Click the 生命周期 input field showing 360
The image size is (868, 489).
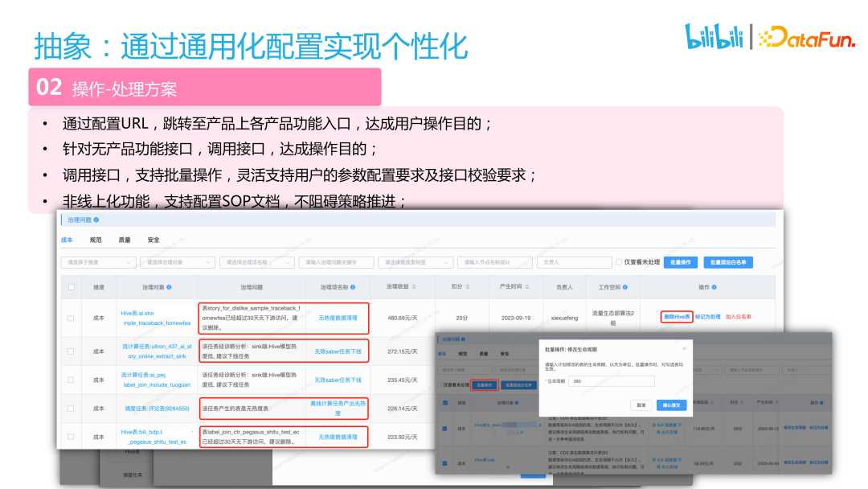(x=611, y=380)
